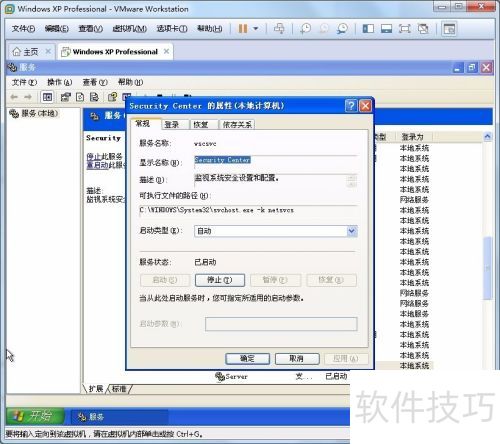This screenshot has width=500, height=444.
Task: Click the help icon in Services toolbar
Action: 112,97
